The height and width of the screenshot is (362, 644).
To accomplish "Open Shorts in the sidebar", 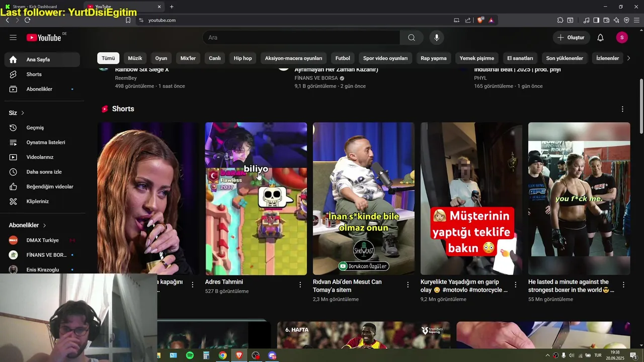I will 42,74.
